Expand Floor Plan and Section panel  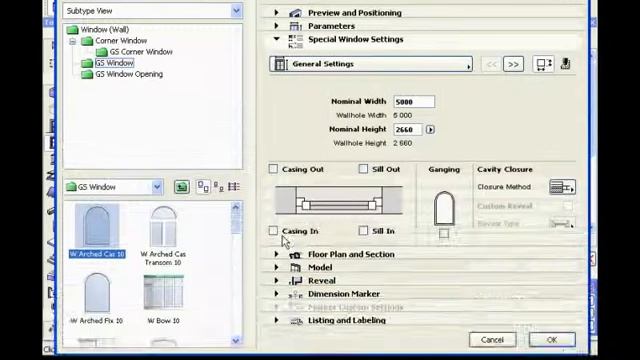pos(277,254)
